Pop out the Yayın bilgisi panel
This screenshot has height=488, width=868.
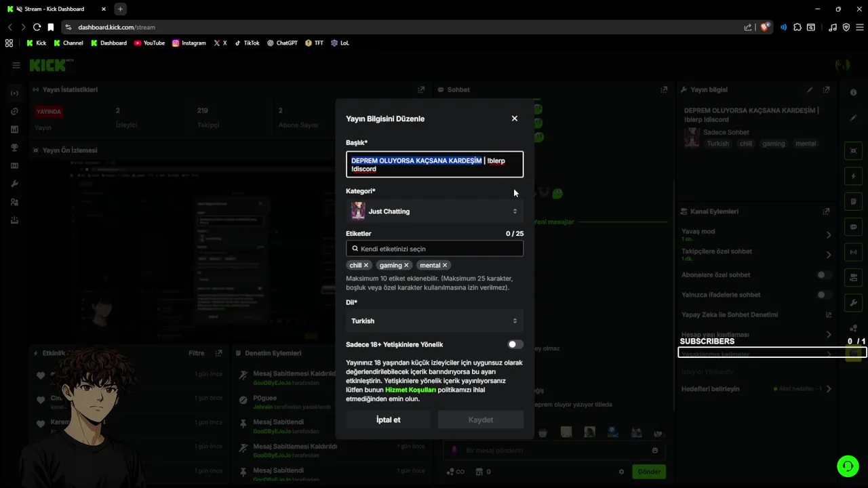[x=826, y=89]
